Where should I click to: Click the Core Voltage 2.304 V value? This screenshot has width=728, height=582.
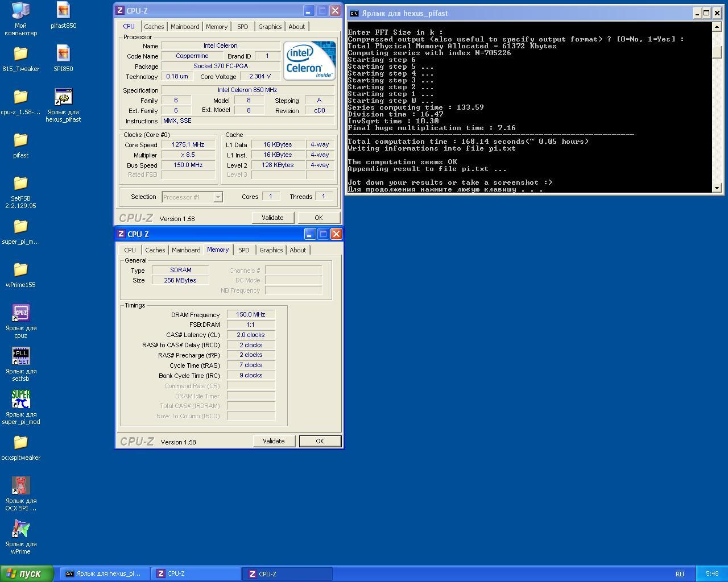pos(259,76)
